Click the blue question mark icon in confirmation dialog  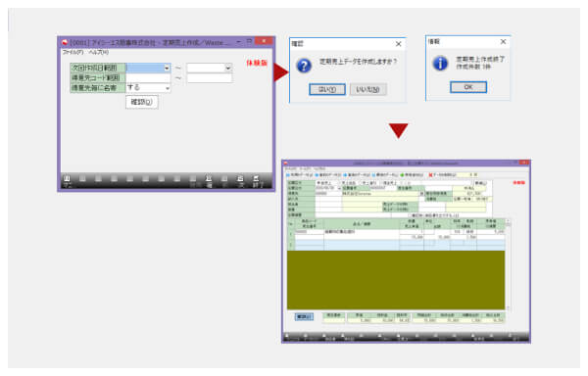pyautogui.click(x=304, y=66)
